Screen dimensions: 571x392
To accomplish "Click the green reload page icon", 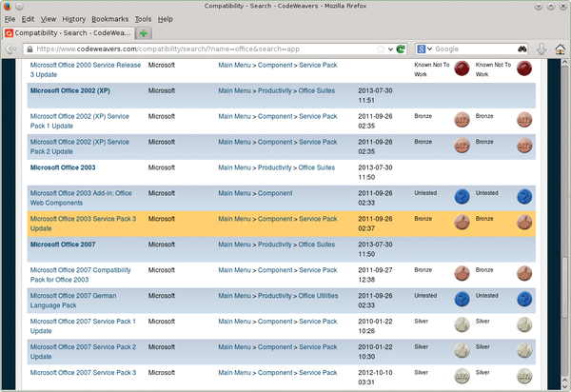I will pyautogui.click(x=401, y=49).
